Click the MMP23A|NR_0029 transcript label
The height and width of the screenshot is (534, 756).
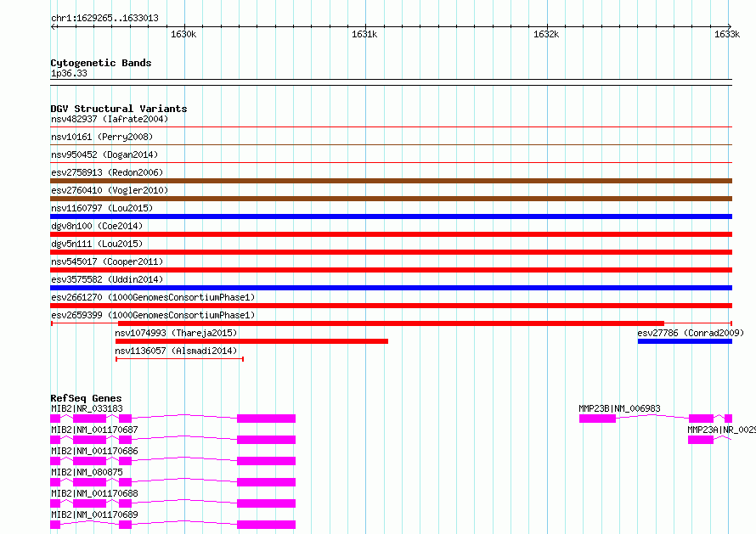pos(721,430)
